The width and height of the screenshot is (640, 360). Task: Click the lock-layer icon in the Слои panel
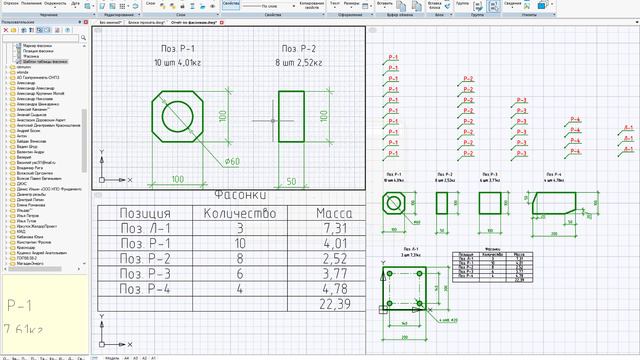[182, 6]
